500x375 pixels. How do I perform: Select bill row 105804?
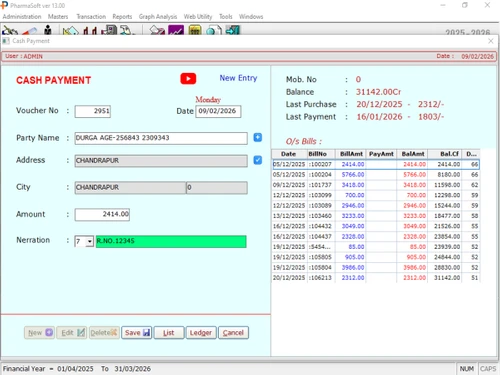click(x=376, y=268)
